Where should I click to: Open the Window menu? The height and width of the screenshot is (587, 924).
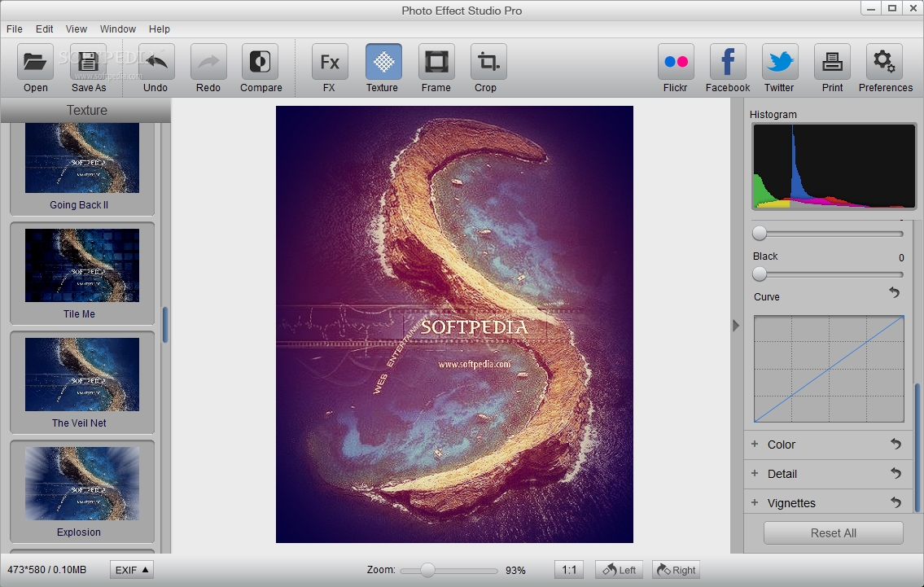pos(118,28)
